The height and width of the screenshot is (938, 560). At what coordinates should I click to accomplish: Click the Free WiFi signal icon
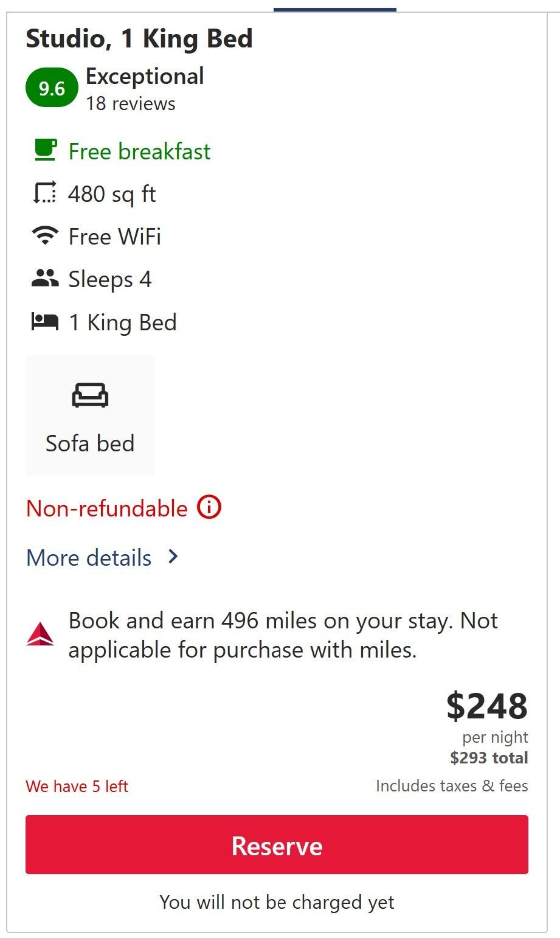pos(44,235)
